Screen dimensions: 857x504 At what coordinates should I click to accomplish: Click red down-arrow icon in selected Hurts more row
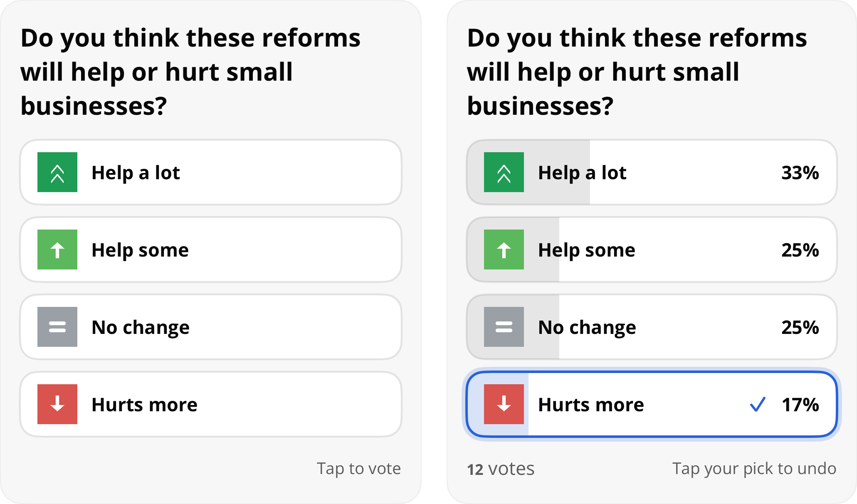[x=504, y=404]
